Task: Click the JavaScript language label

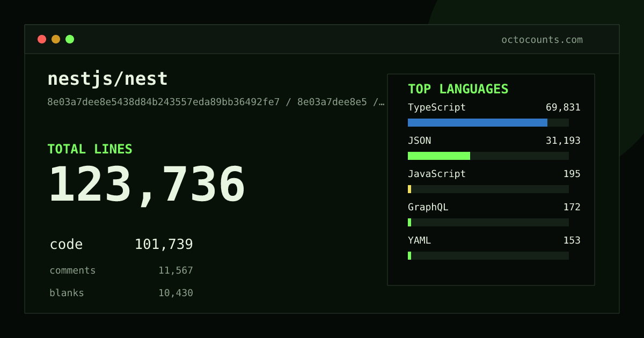Action: 437,174
